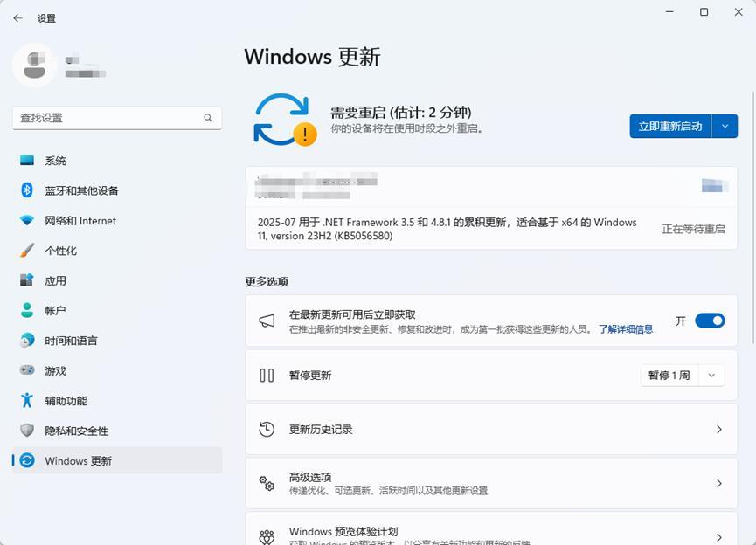Select 时间和语言 in the sidebar
This screenshot has height=545, width=756.
(71, 341)
